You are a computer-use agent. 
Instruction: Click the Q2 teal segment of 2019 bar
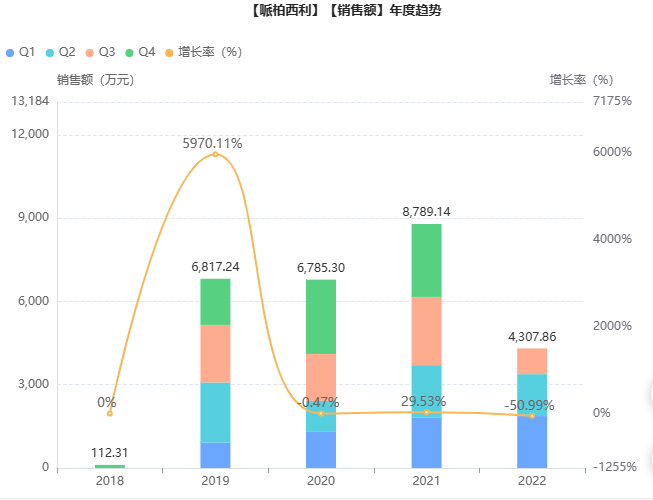click(x=215, y=412)
